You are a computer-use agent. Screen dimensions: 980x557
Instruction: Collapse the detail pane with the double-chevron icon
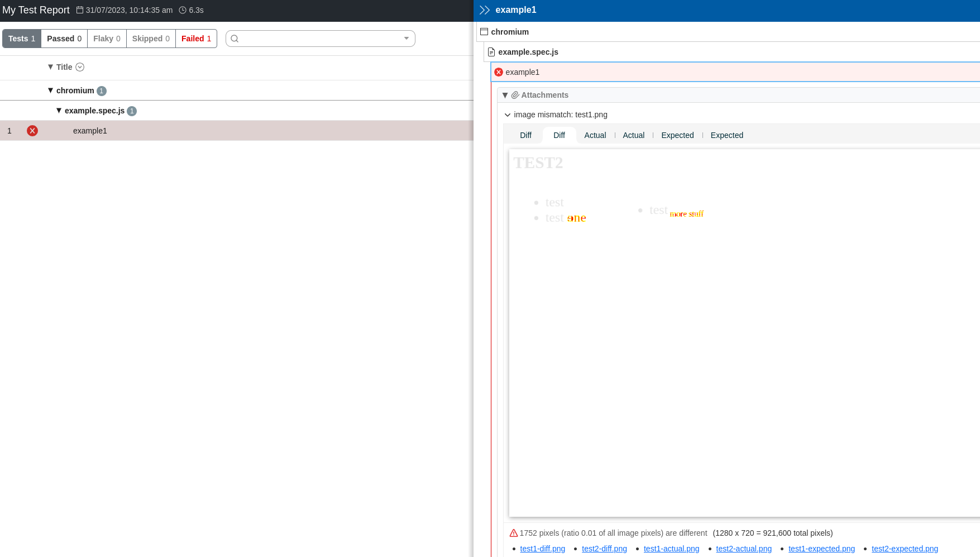[484, 9]
